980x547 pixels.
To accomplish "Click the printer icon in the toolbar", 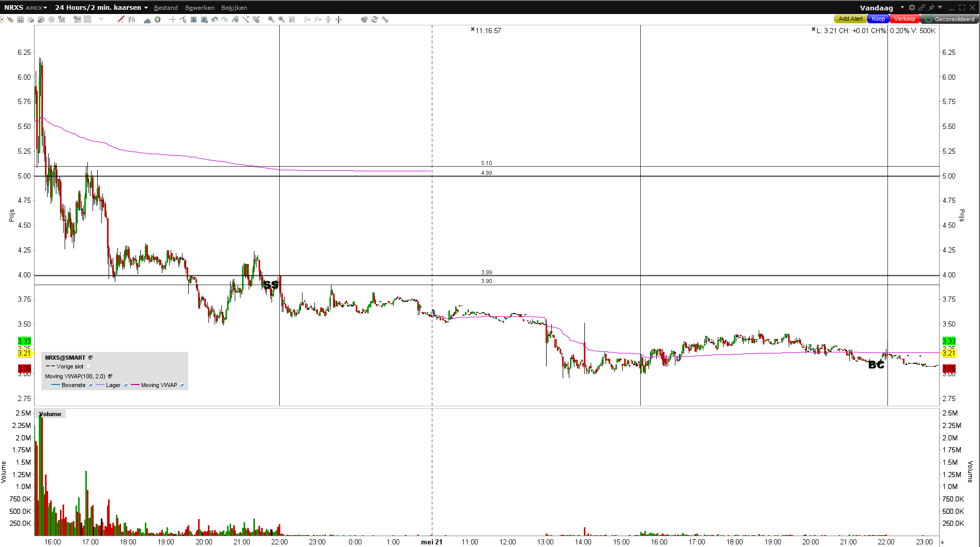I will [31, 20].
